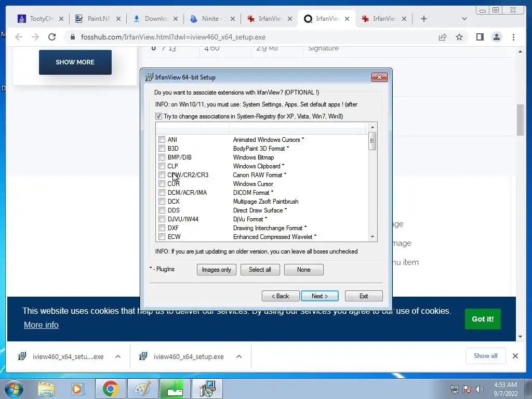Open the Paint palette taskbar icon
The width and height of the screenshot is (532, 399).
[142, 389]
